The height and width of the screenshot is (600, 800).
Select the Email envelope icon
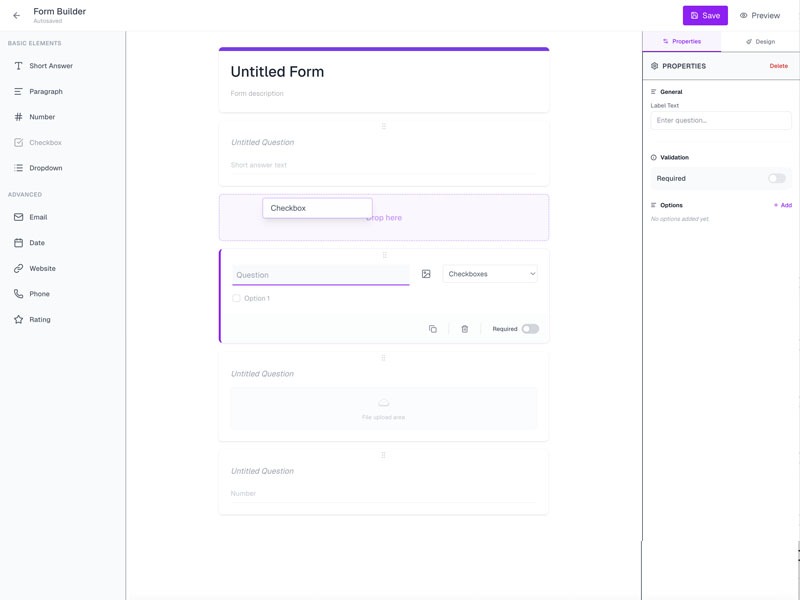point(18,217)
